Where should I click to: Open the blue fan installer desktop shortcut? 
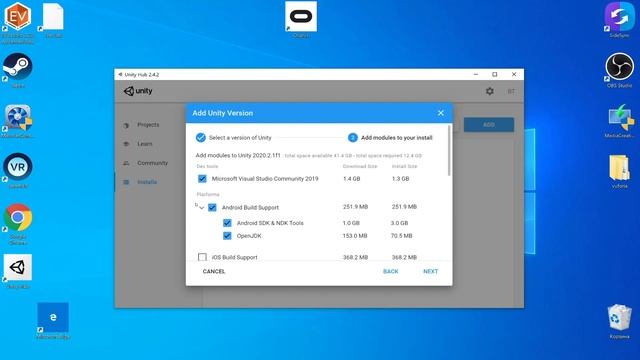[x=18, y=118]
